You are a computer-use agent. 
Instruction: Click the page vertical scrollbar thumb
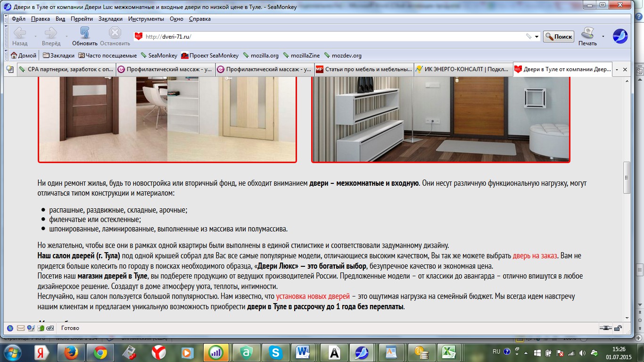tap(627, 178)
